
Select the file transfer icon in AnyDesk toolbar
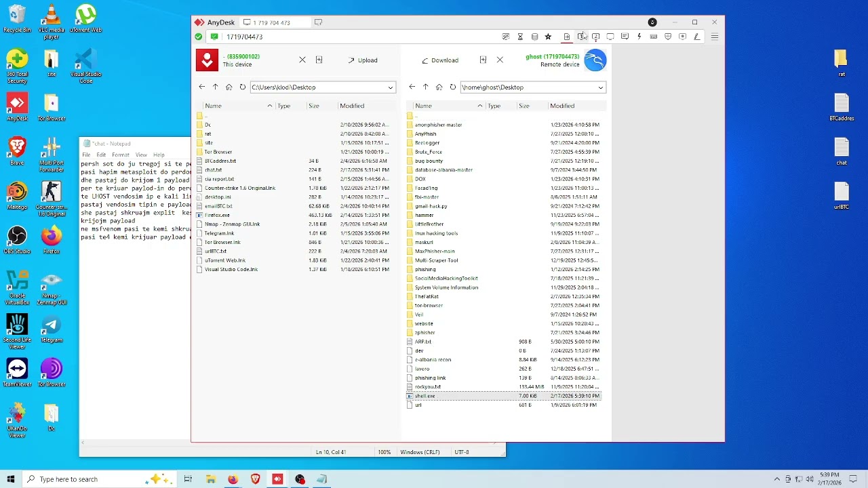point(567,37)
